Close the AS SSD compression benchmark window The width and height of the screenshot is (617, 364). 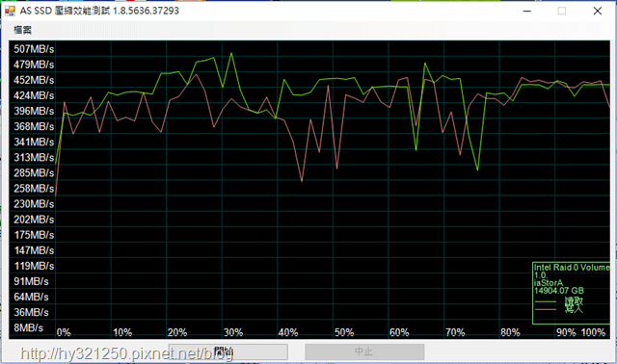pos(598,11)
